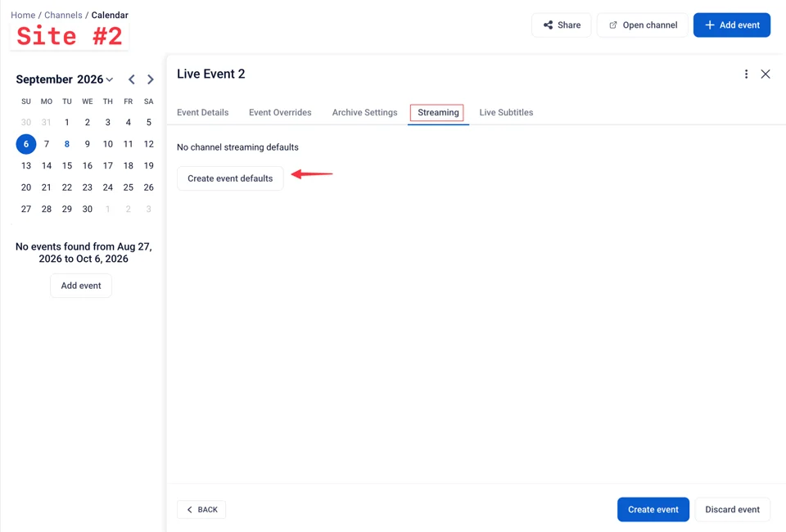Choose September 15 in the calendar

click(66, 166)
